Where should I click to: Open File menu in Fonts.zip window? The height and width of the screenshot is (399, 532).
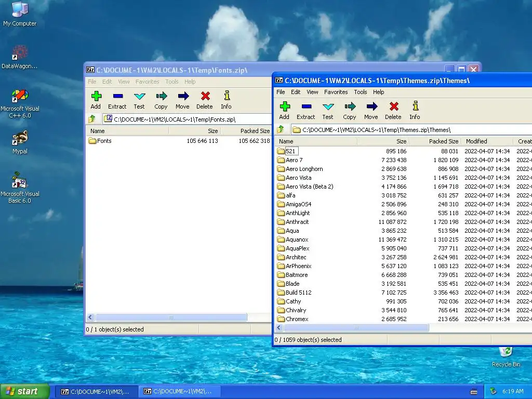coord(92,82)
